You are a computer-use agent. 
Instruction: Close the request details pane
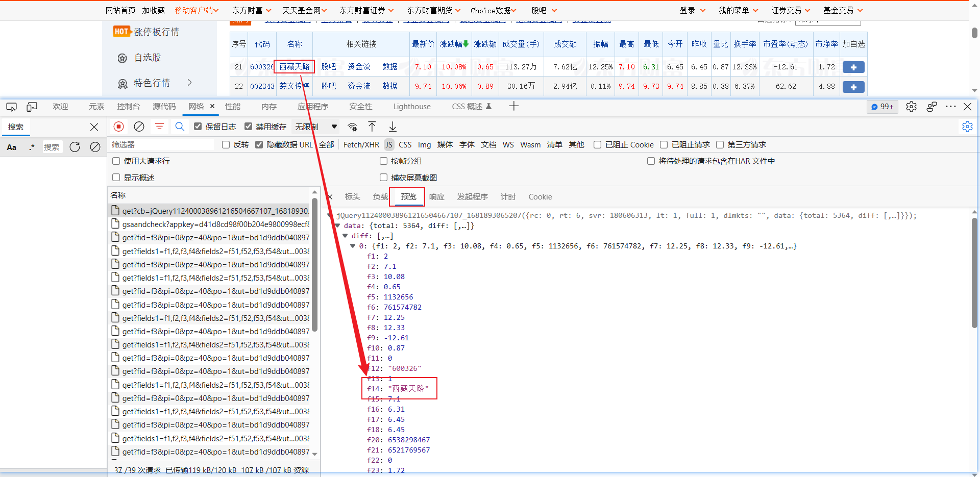330,197
